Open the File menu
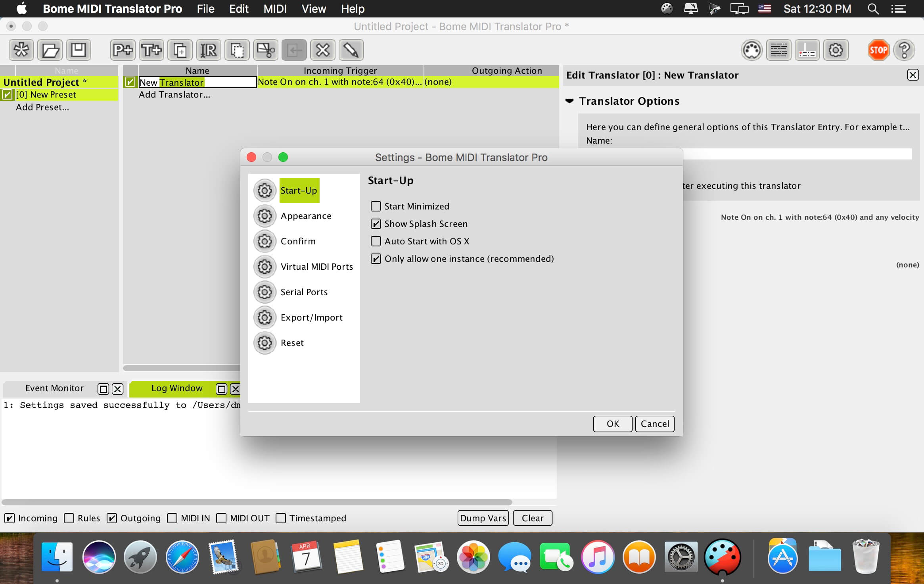 point(205,9)
